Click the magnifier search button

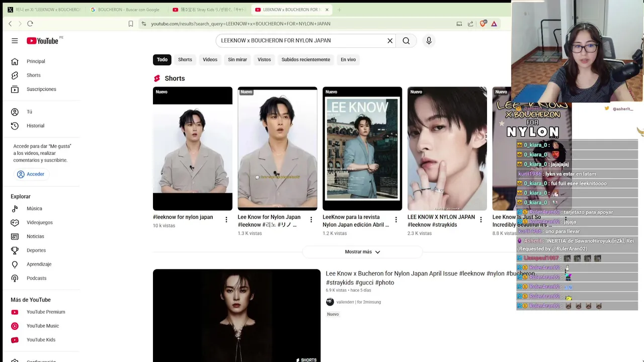coord(406,41)
